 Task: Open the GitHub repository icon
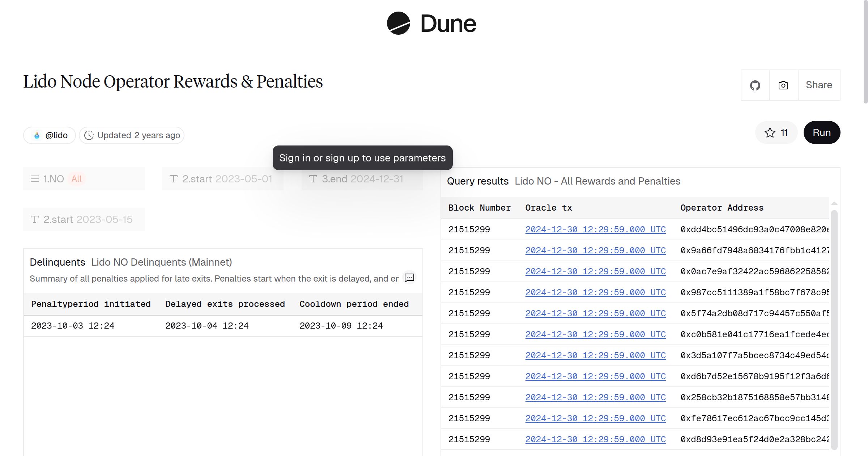point(755,85)
